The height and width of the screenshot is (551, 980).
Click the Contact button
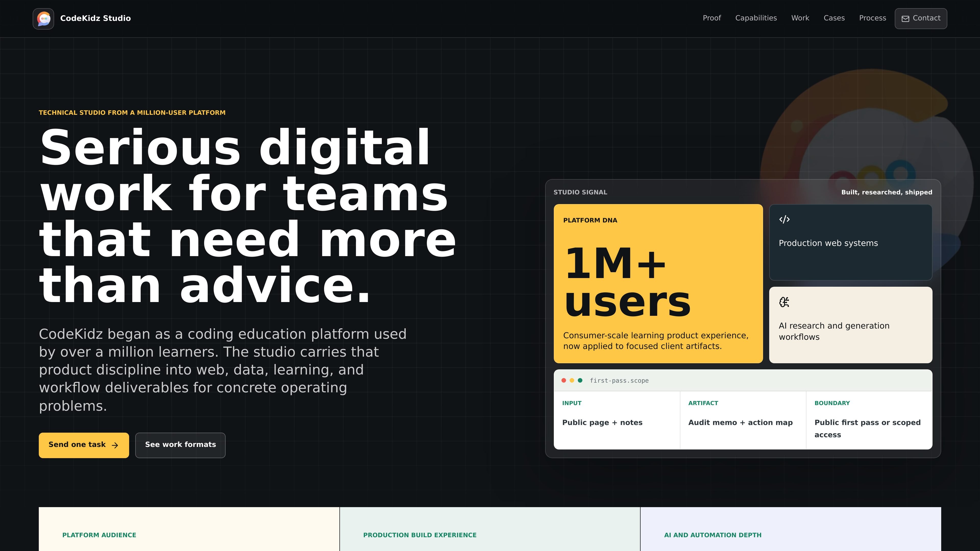pos(921,19)
